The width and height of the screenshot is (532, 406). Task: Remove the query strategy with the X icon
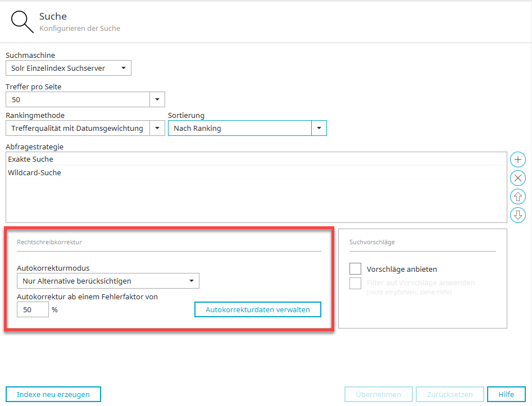(517, 178)
